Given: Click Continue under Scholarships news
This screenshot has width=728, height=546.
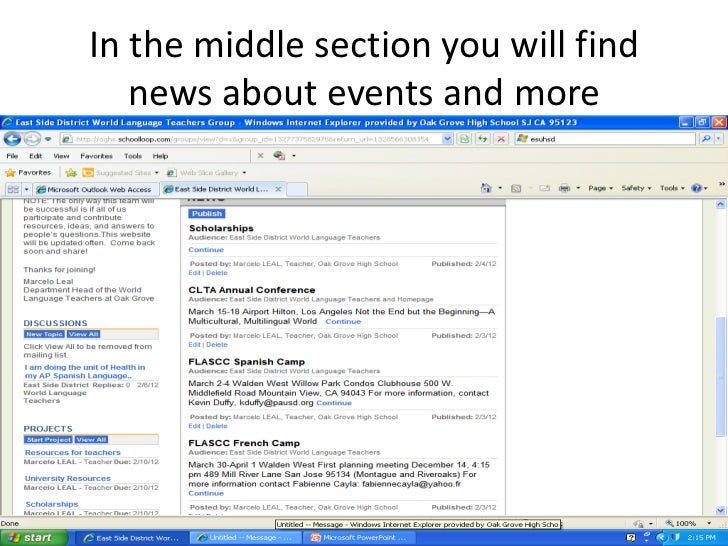Looking at the screenshot, I should [x=206, y=250].
